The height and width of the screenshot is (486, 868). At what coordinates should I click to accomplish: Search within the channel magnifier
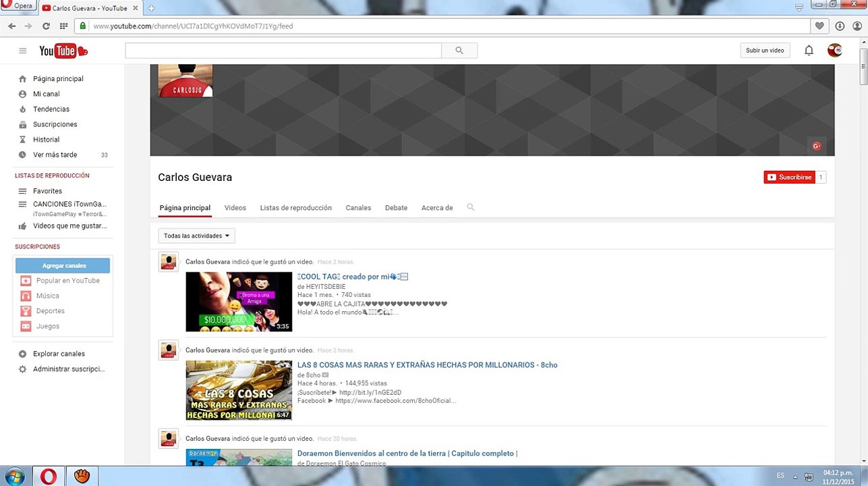[x=471, y=207]
